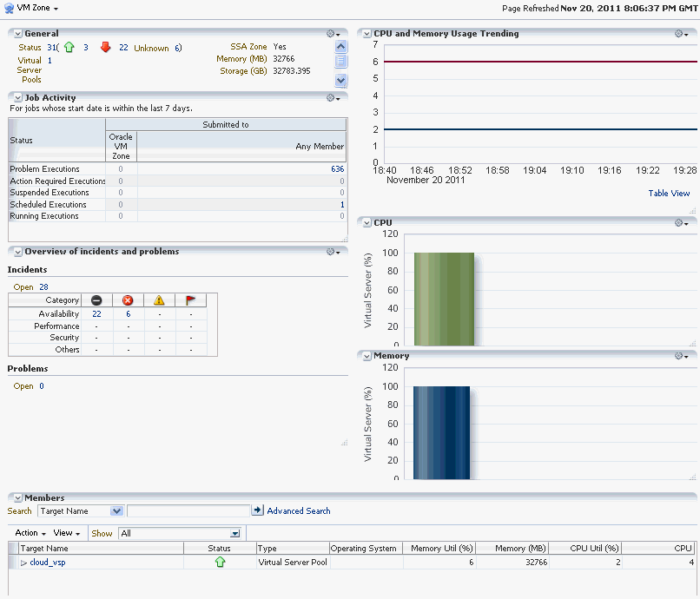Expand the cloud_vsp tree row
700x599 pixels.
click(x=23, y=563)
